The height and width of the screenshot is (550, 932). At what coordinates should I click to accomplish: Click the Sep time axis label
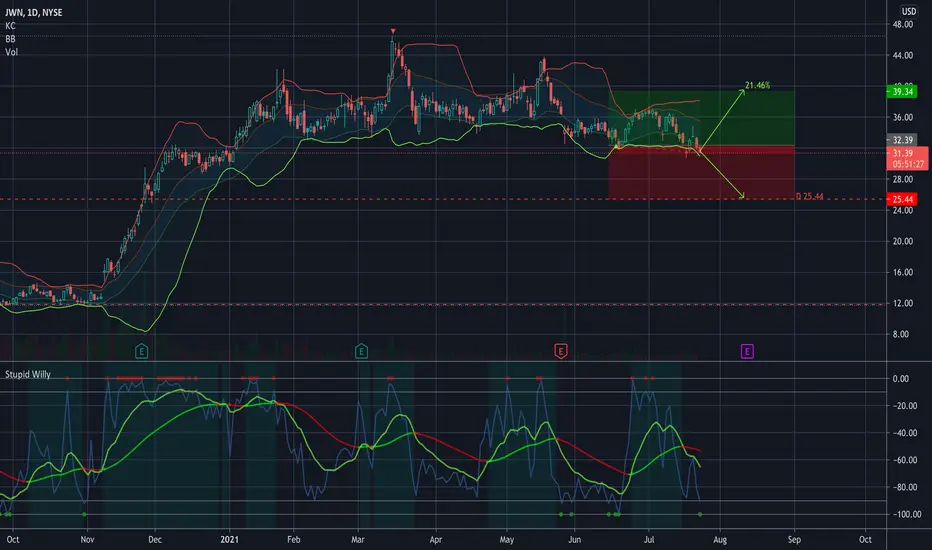coord(794,539)
